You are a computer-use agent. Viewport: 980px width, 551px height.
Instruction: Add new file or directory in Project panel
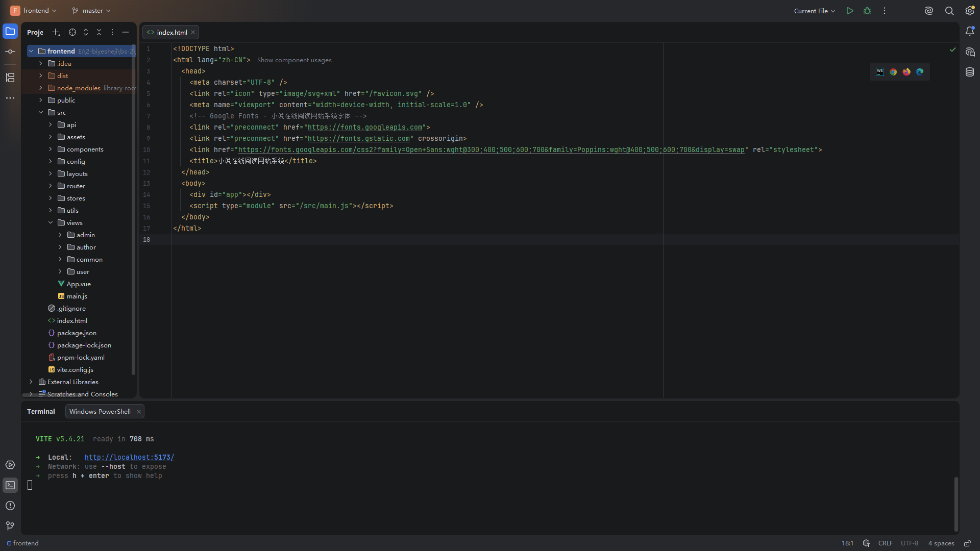(56, 32)
